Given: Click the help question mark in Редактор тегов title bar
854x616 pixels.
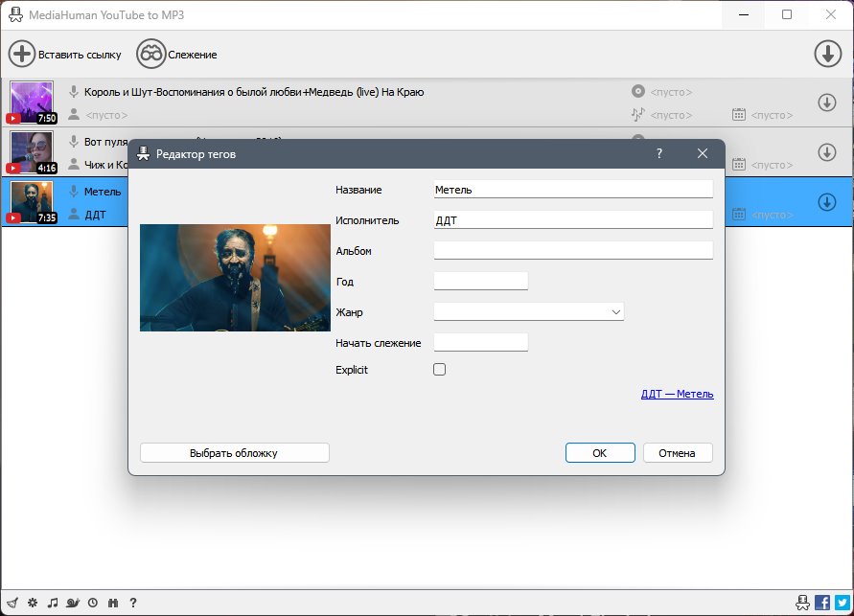Looking at the screenshot, I should [659, 153].
